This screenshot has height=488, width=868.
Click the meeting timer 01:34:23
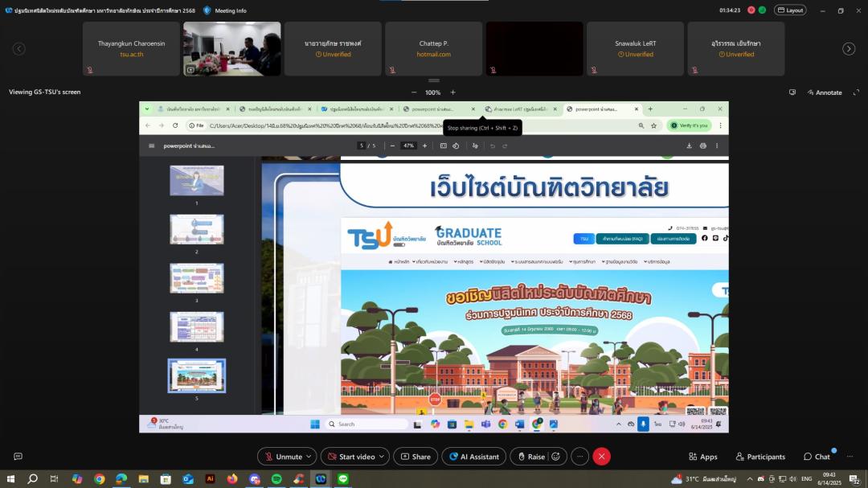point(730,10)
